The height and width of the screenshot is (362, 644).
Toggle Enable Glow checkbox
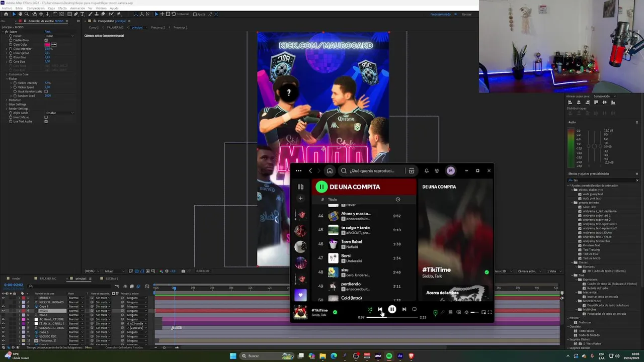tap(46, 40)
